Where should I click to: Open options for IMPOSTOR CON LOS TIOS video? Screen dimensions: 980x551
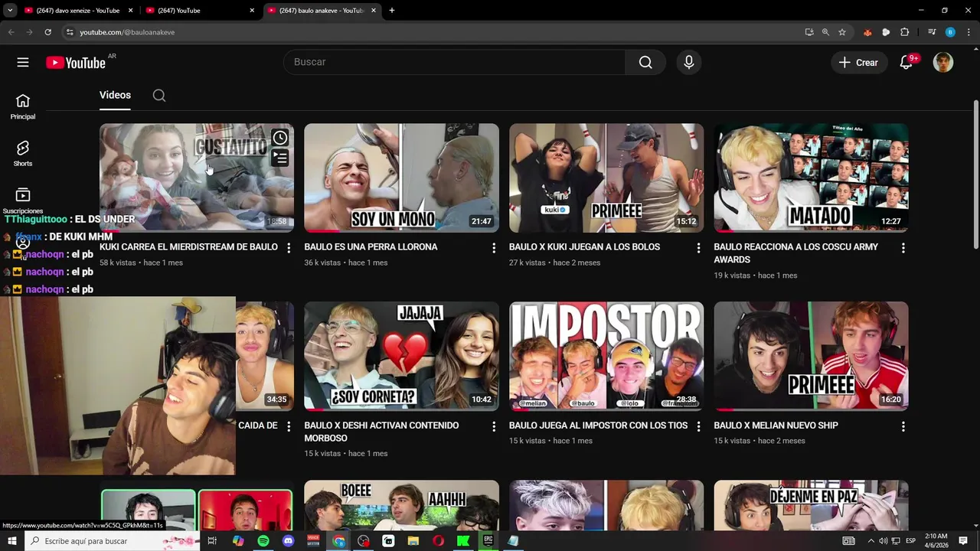coord(698,426)
